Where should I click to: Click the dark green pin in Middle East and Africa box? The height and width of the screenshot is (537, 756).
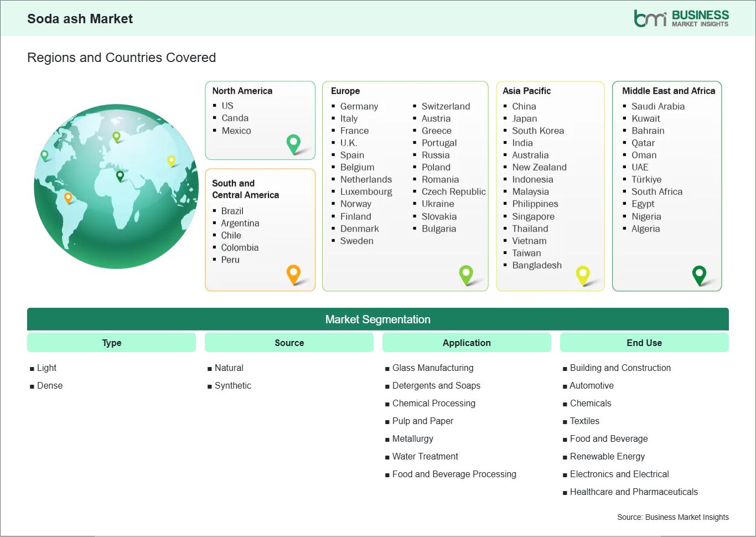[700, 275]
